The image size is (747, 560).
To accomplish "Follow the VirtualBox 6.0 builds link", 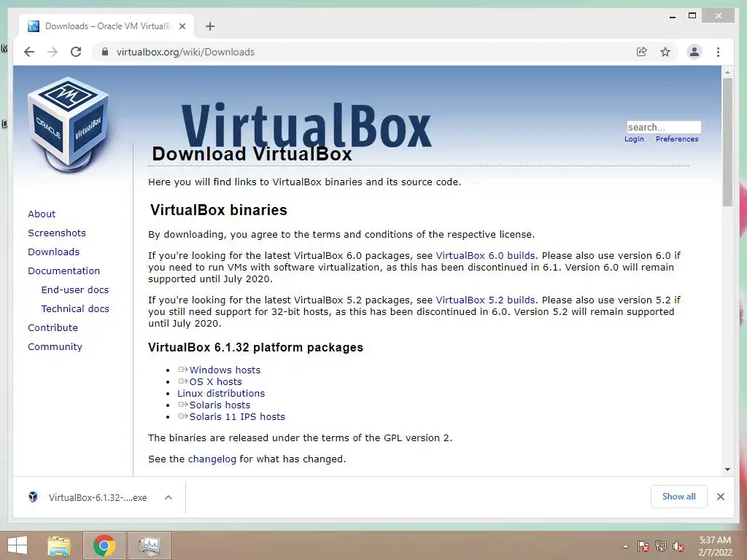I will [485, 256].
